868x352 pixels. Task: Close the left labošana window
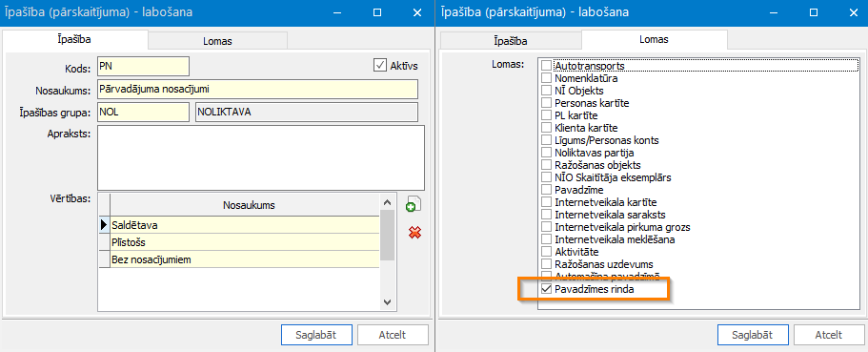(x=416, y=12)
